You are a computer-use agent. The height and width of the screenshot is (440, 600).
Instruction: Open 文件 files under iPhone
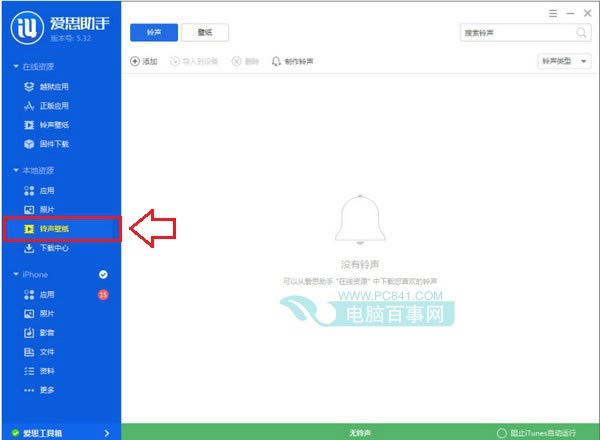pos(39,352)
